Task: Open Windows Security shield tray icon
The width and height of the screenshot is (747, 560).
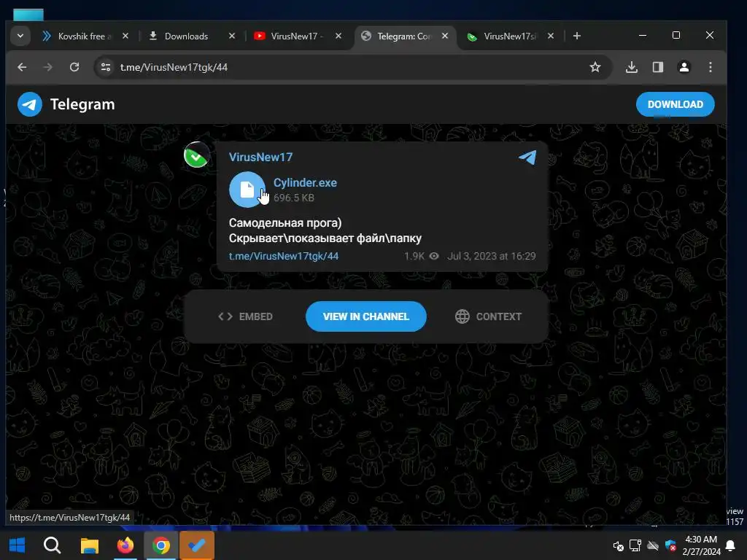Action: click(x=670, y=545)
